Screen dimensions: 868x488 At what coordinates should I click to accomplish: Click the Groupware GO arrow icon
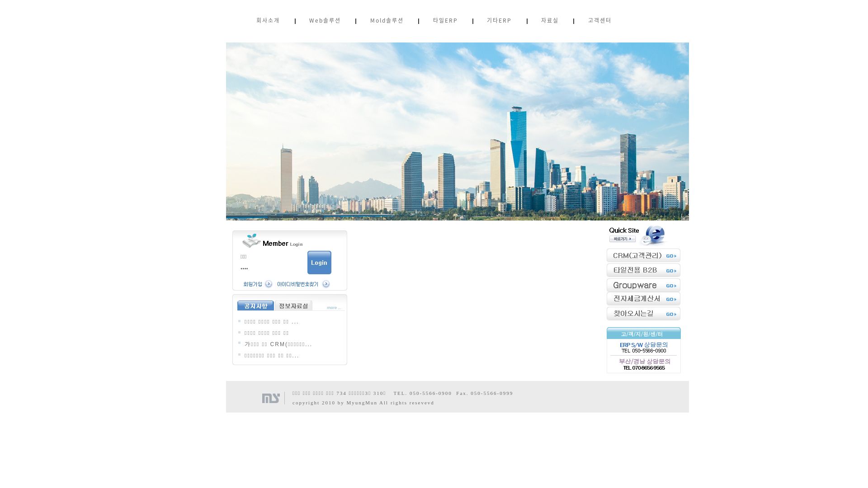[x=670, y=285]
